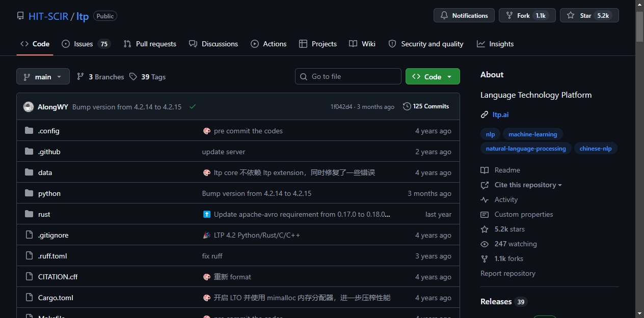The image size is (644, 318).
Task: View the 39 Tags link
Action: (x=148, y=77)
